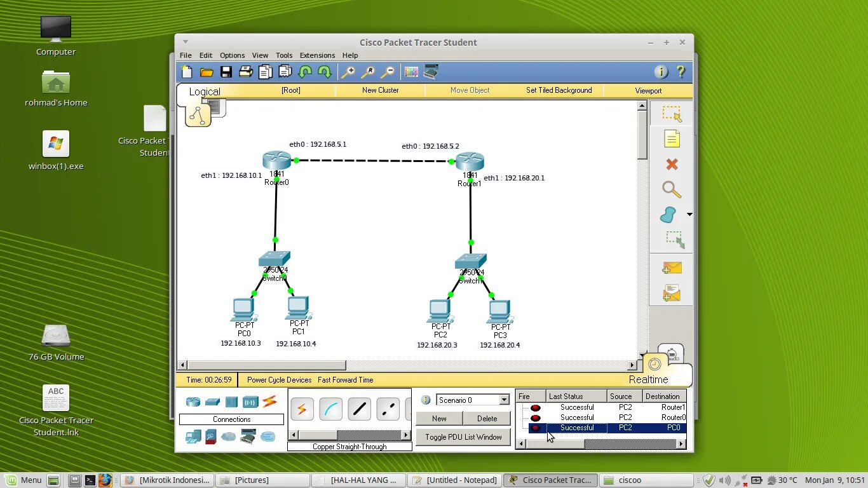This screenshot has width=868, height=488.
Task: Click the Paste toolbar icon
Action: [x=285, y=72]
